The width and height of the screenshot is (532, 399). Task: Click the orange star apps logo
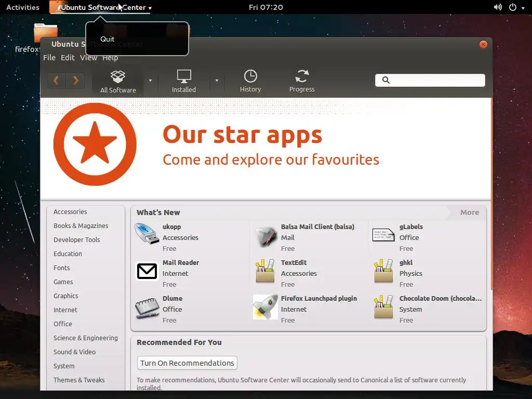pos(95,144)
